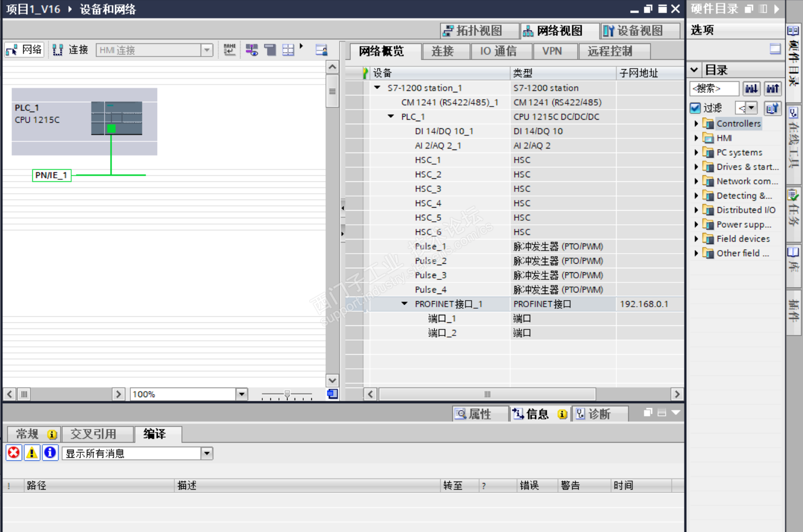803x532 pixels.
Task: Select the AI 2/AQ 2_1 row
Action: point(514,146)
